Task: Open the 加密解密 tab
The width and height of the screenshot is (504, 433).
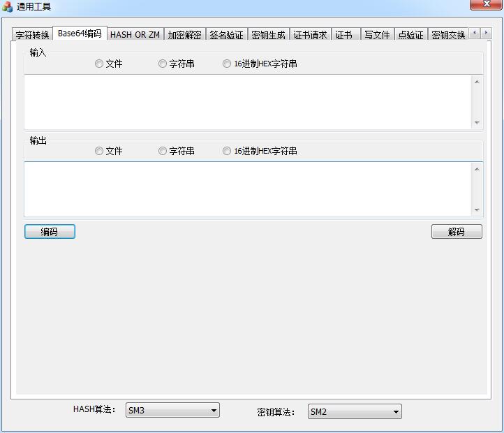Action: [x=185, y=34]
